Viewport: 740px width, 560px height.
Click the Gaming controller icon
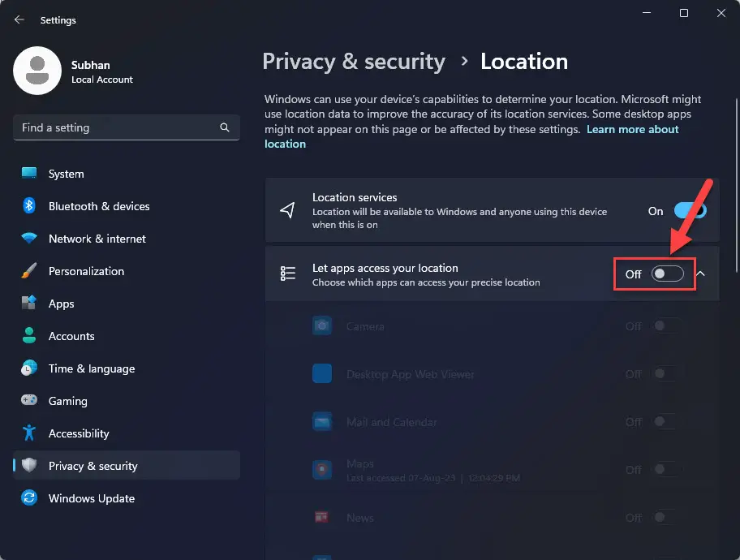coord(29,400)
